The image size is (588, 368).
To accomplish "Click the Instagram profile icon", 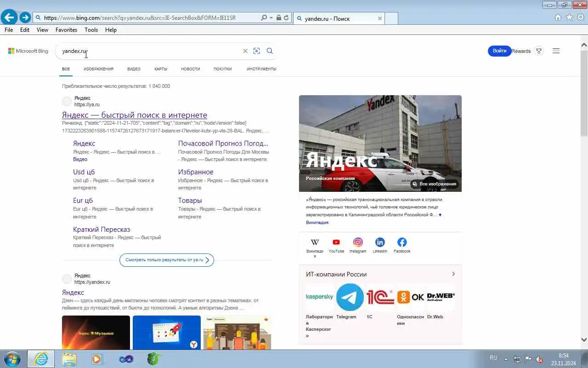I will tap(358, 242).
